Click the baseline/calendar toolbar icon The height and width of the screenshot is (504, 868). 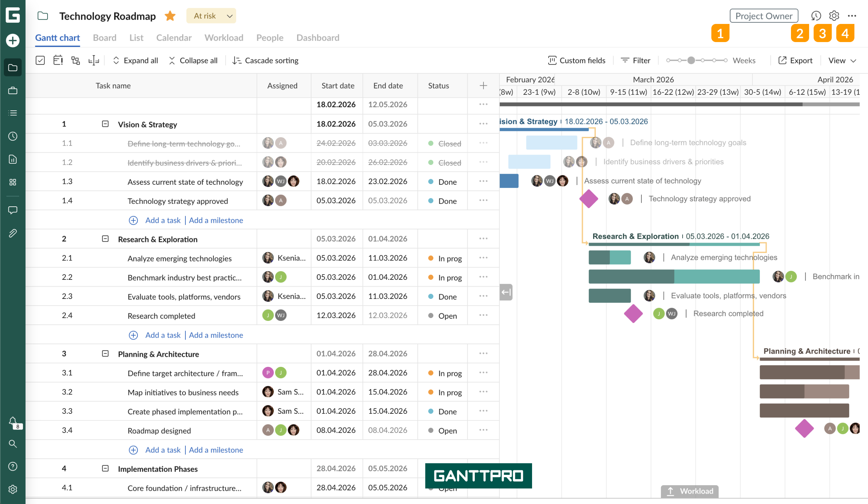point(58,60)
